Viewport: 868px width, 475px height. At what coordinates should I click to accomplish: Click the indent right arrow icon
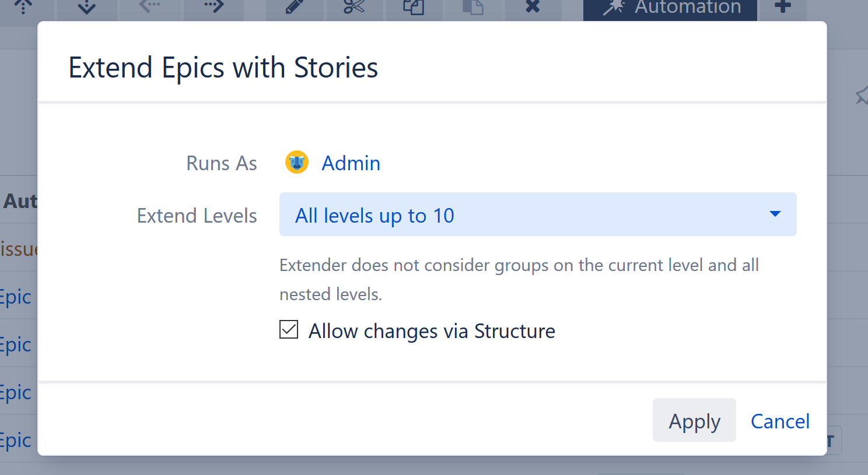[213, 7]
